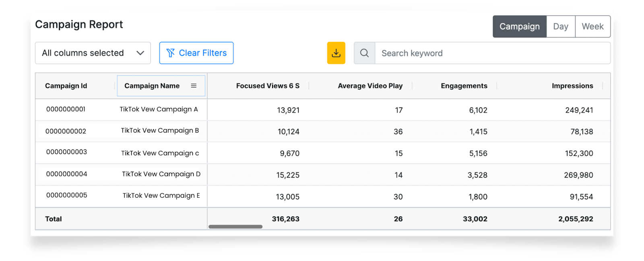Sort by the Campaign Id column header
Image resolution: width=644 pixels, height=261 pixels.
[66, 86]
